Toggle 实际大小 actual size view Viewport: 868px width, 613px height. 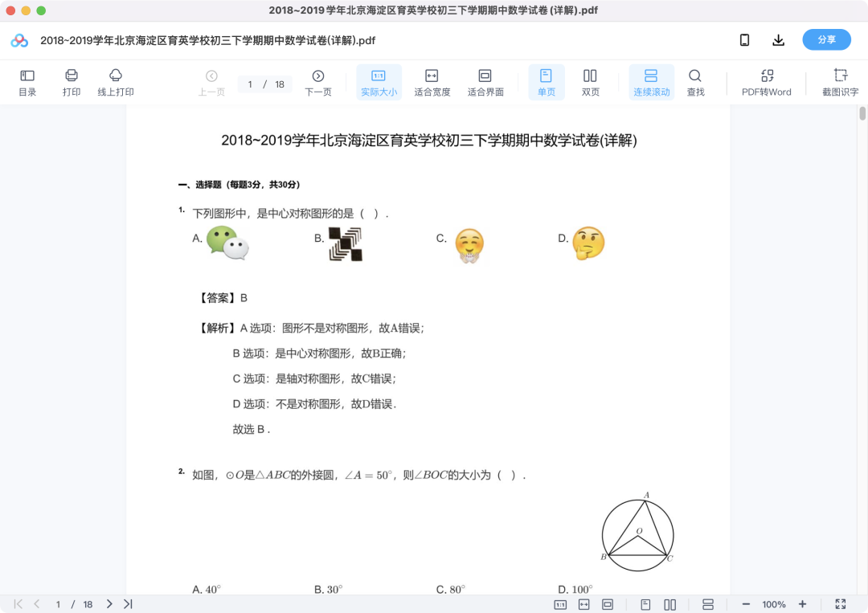[x=379, y=83]
